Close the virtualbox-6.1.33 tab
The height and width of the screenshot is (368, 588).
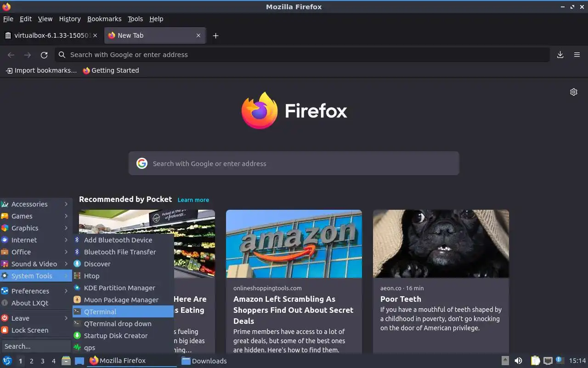pos(95,35)
